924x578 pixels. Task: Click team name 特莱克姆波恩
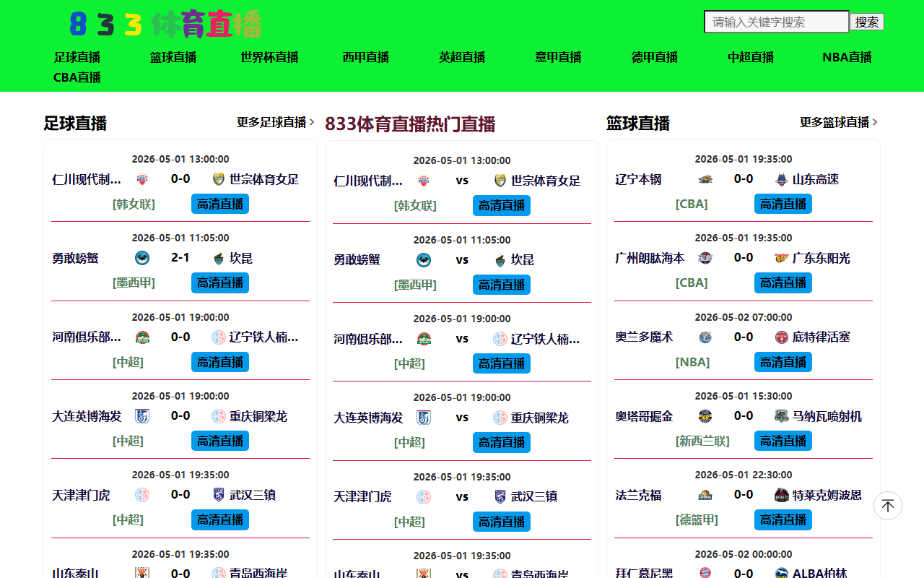[827, 495]
